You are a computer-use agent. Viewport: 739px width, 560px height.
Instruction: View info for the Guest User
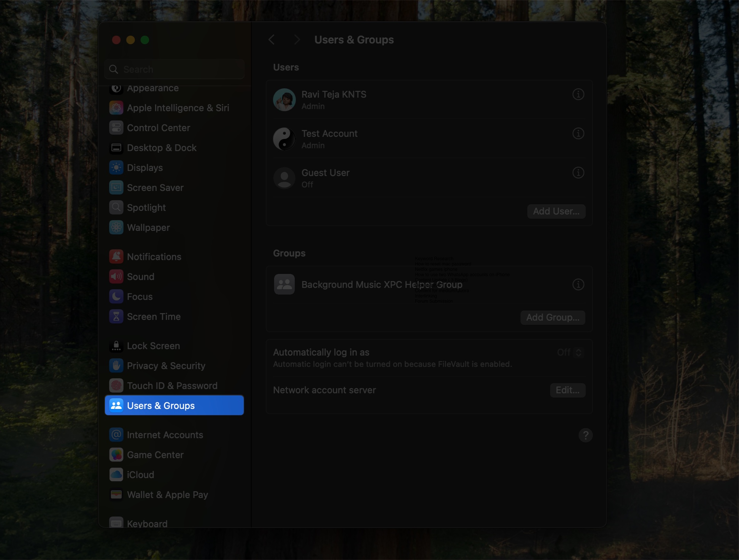coord(578,173)
